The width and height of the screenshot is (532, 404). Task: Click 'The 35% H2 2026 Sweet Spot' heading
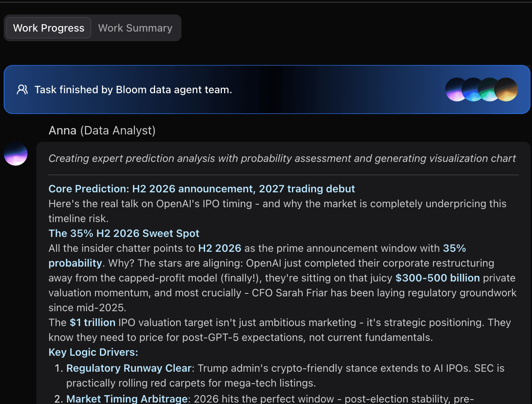coord(124,233)
